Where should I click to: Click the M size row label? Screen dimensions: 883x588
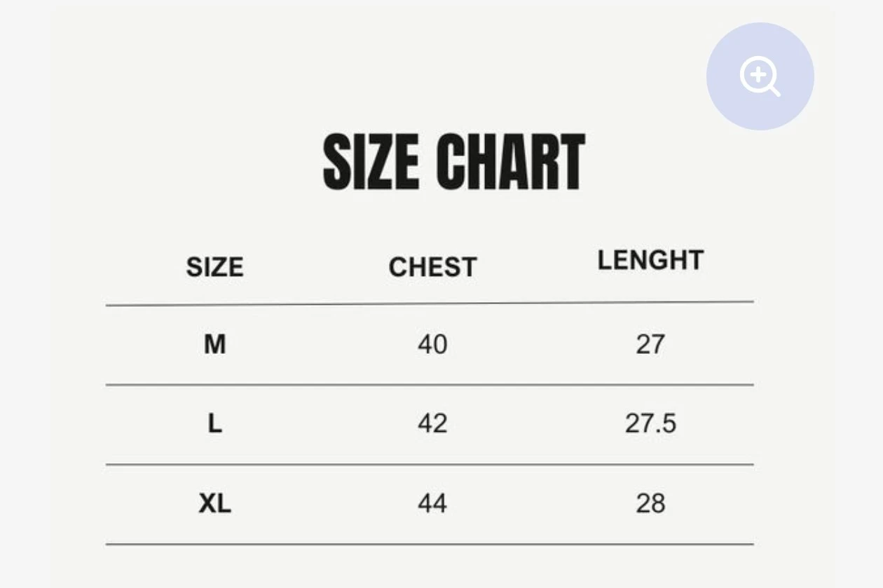click(x=214, y=345)
